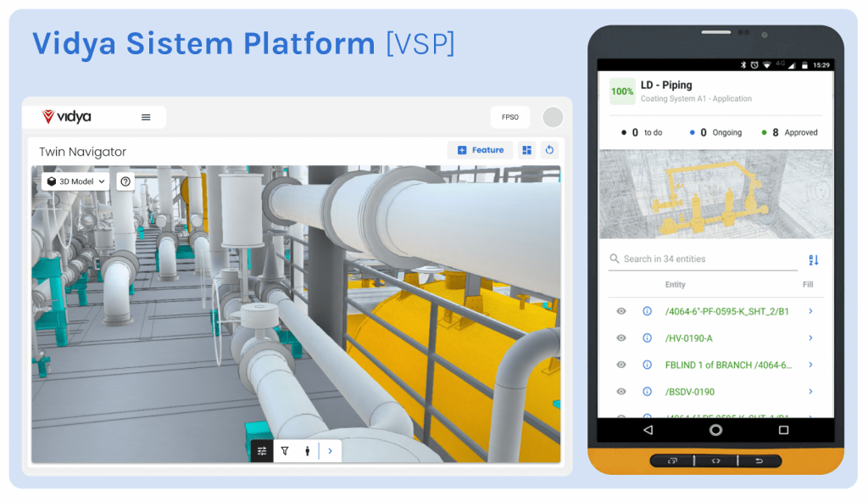
Task: Open the settings sliders tool in viewer toolbar
Action: pyautogui.click(x=262, y=451)
